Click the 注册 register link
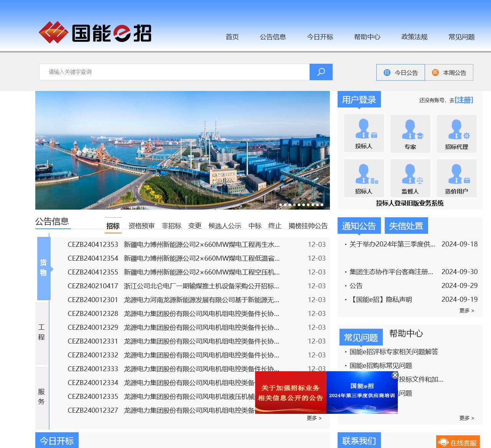The image size is (491, 448). point(464,100)
